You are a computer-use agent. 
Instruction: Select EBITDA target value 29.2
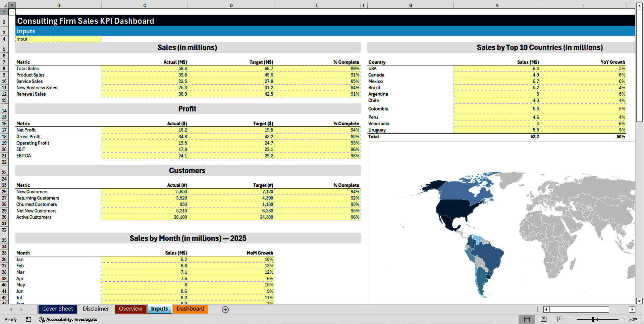231,156
